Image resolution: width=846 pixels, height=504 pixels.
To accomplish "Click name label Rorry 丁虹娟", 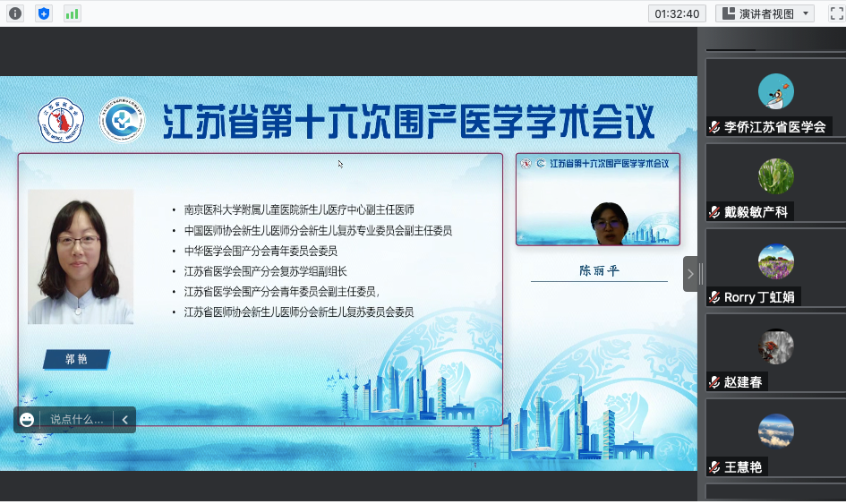I will coord(759,297).
